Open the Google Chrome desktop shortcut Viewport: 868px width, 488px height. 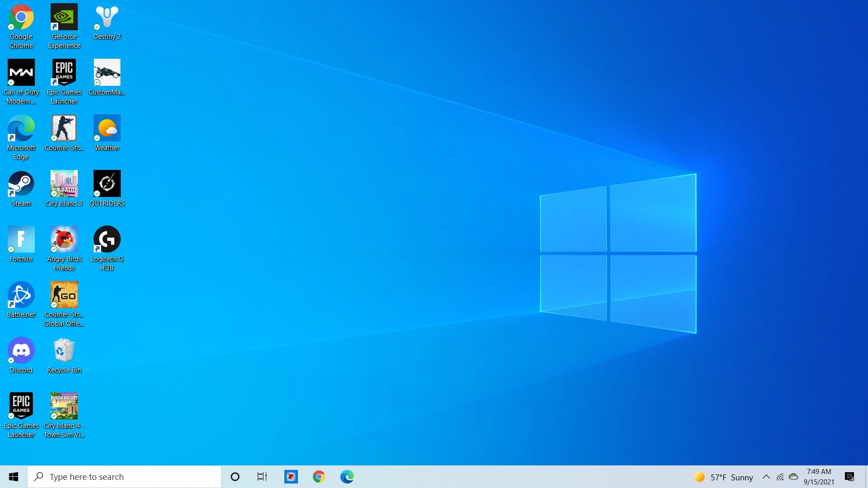(x=21, y=18)
